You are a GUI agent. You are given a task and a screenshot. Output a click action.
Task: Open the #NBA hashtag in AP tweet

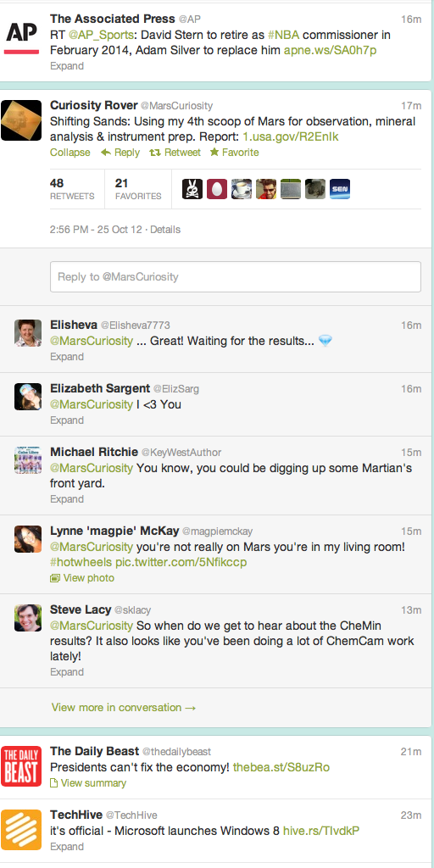283,35
